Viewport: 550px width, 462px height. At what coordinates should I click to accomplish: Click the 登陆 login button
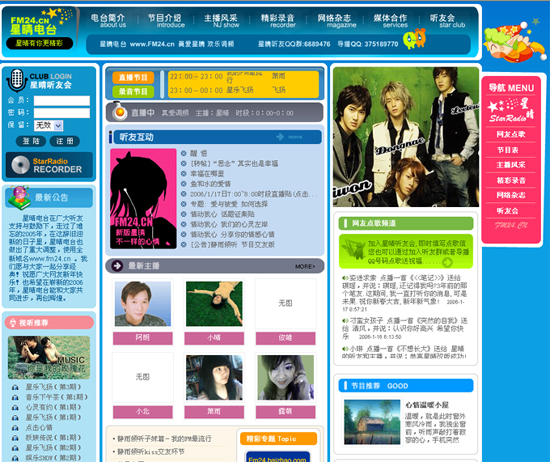[31, 141]
